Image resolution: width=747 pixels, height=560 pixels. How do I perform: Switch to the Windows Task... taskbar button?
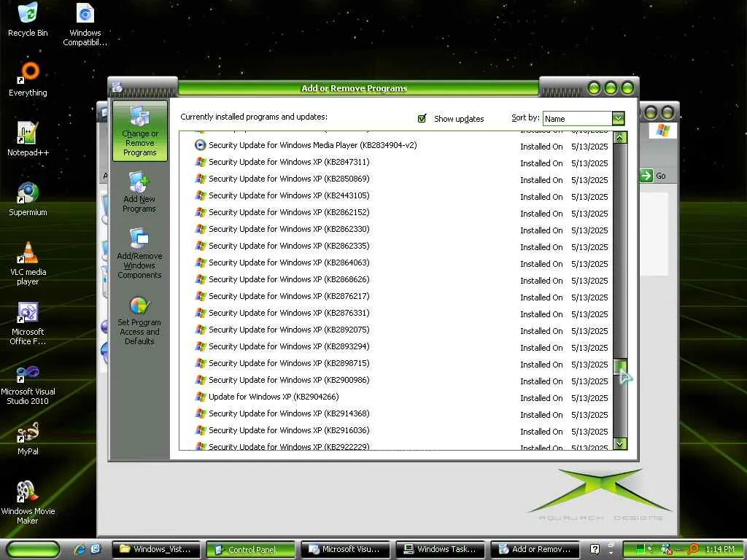[440, 550]
